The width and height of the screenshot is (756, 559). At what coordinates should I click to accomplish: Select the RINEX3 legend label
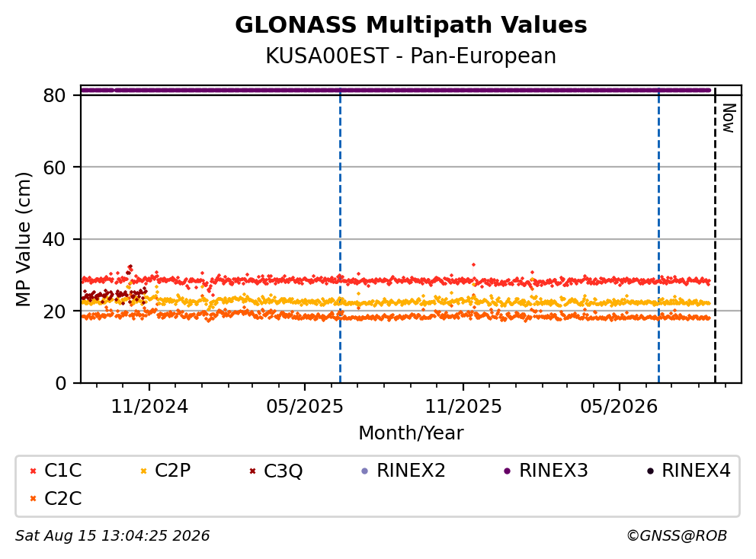click(553, 471)
